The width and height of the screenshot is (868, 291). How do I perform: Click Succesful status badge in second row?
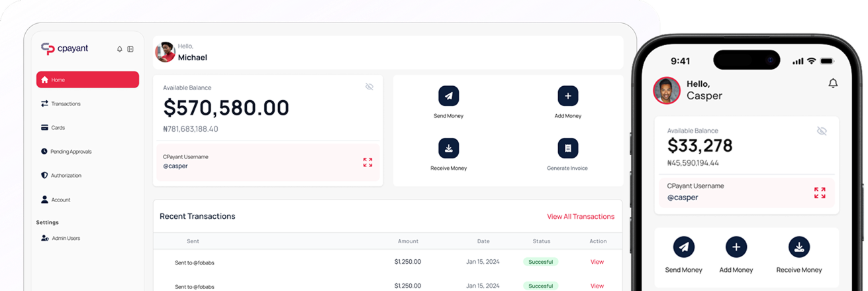541,286
